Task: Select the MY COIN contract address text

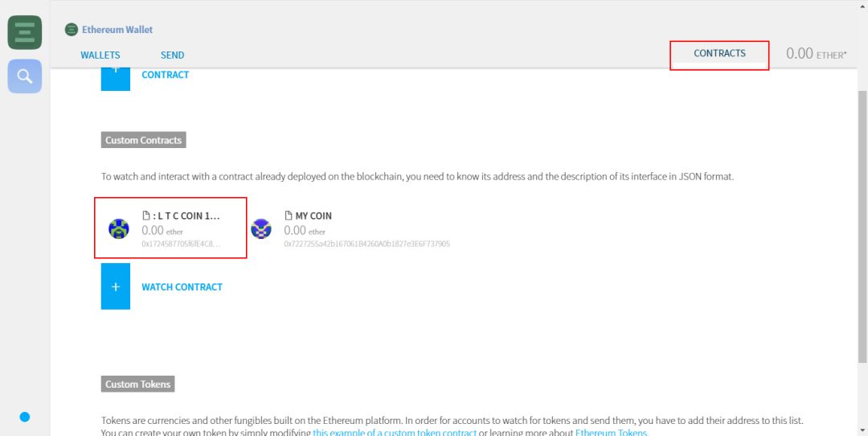Action: [367, 244]
